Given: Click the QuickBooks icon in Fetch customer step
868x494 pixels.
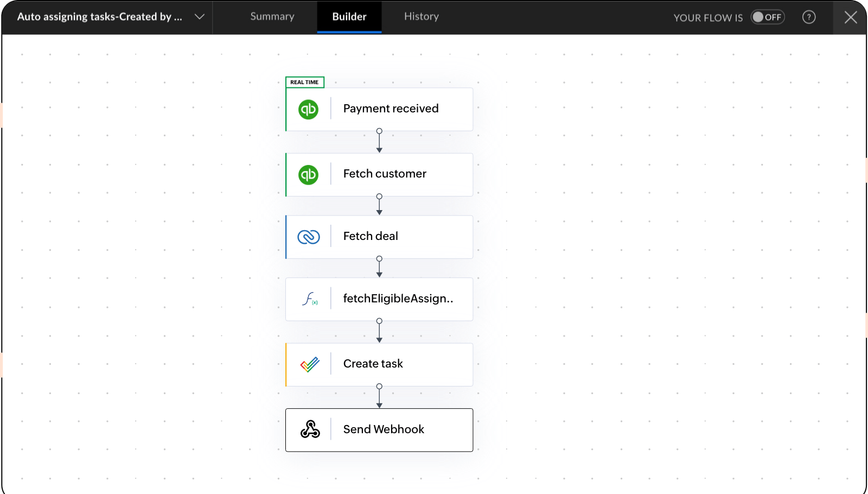Looking at the screenshot, I should (x=309, y=174).
